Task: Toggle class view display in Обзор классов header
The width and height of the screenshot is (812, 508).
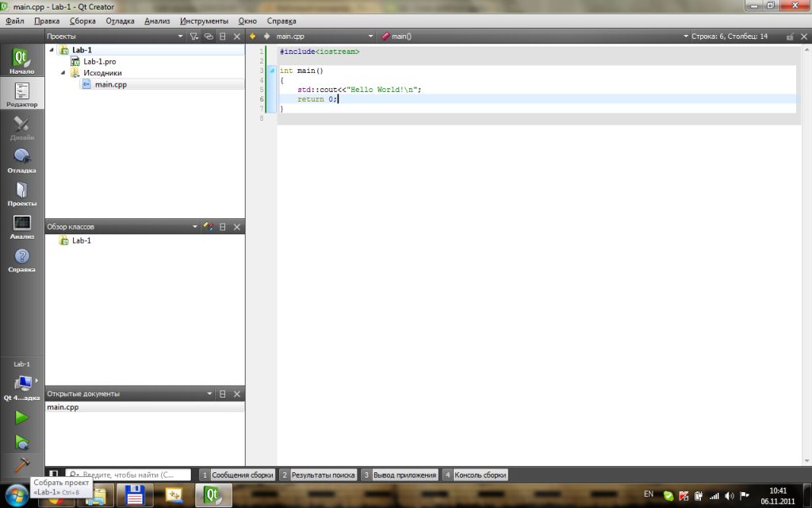Action: click(x=209, y=226)
